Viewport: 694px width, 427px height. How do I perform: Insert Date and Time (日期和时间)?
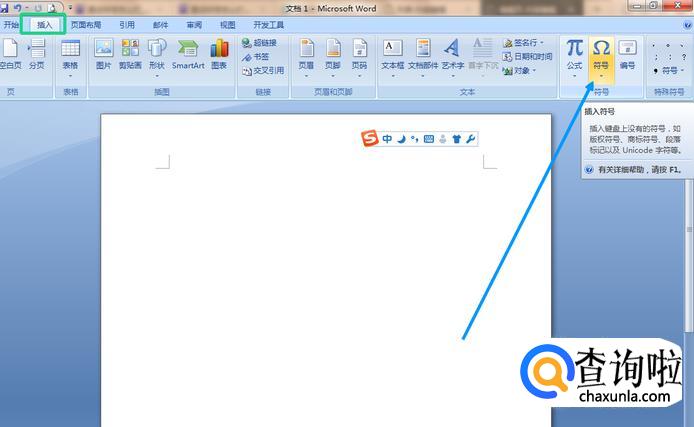click(527, 57)
